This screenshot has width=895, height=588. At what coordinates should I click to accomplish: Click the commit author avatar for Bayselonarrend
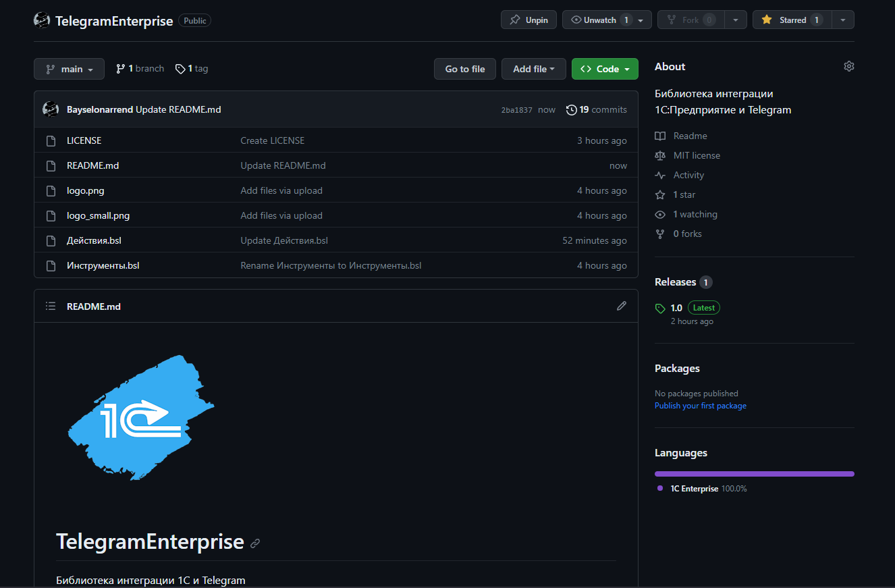[51, 109]
